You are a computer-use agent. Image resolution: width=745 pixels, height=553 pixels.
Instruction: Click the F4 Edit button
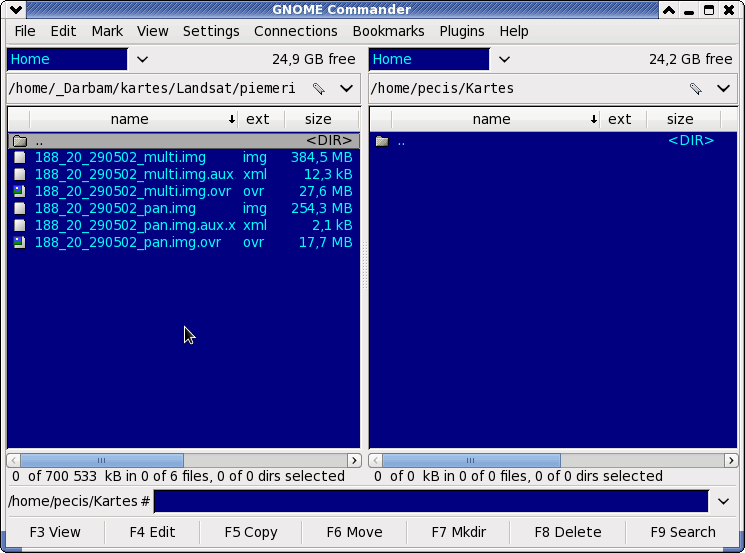point(153,532)
